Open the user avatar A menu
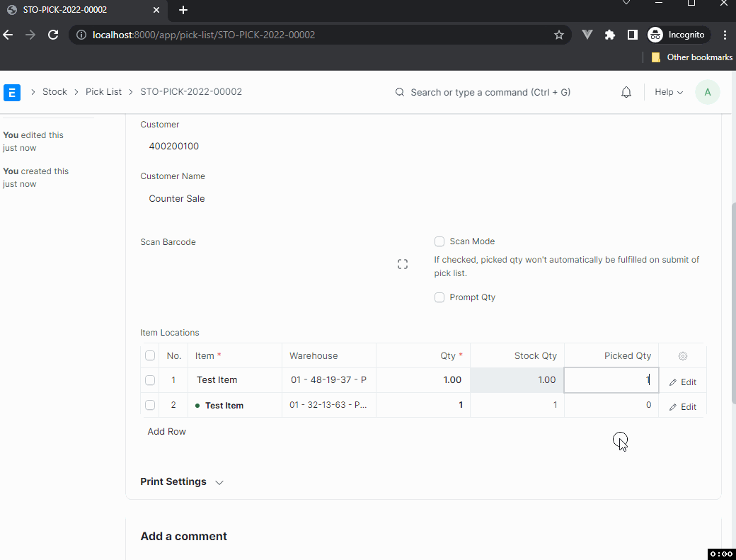Image resolution: width=736 pixels, height=560 pixels. click(708, 92)
